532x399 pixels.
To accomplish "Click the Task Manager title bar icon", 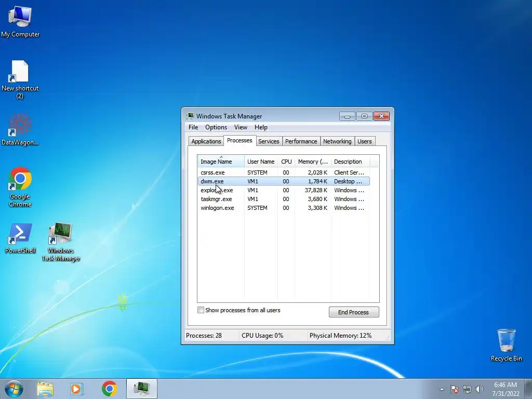I will (x=190, y=116).
